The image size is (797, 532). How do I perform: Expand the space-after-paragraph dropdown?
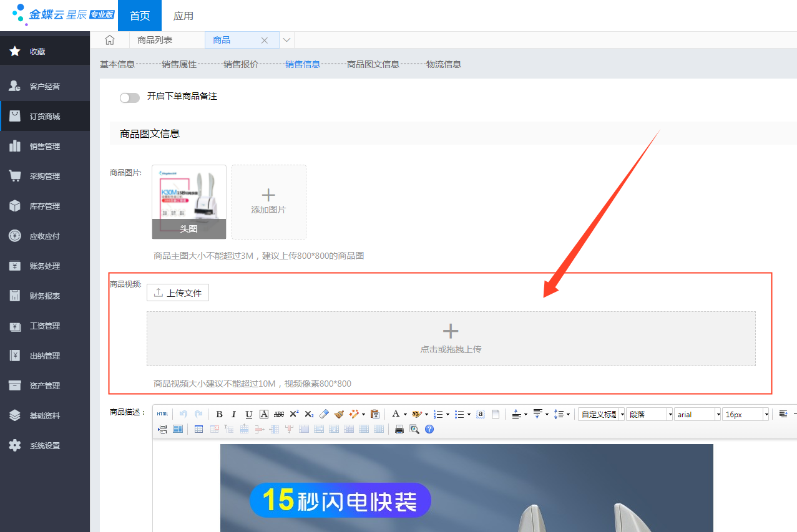(x=547, y=414)
